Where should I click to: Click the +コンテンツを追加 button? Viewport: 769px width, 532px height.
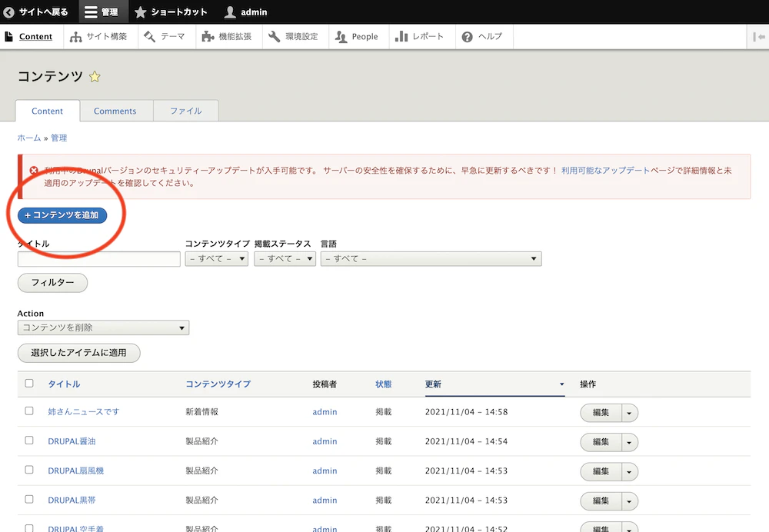click(62, 215)
